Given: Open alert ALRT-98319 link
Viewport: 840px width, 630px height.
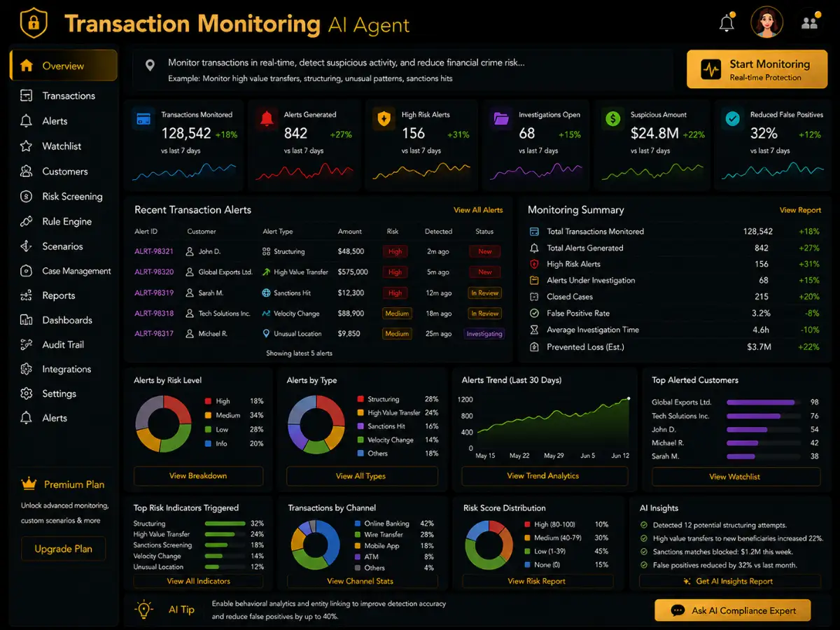Looking at the screenshot, I should 154,293.
